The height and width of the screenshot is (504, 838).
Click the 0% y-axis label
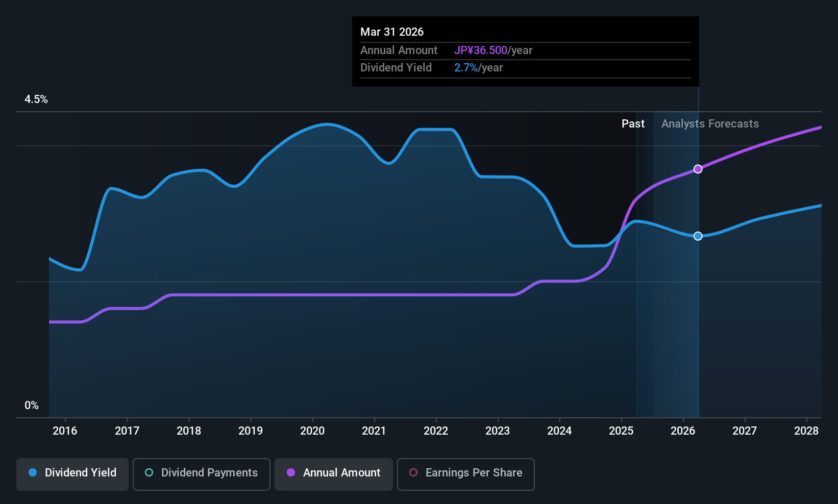click(32, 406)
